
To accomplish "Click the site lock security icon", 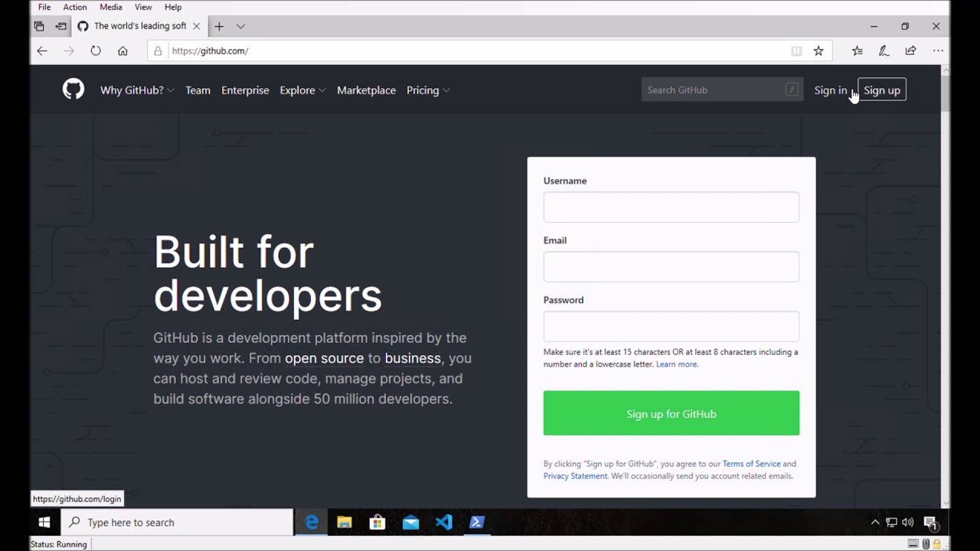I will [x=158, y=51].
